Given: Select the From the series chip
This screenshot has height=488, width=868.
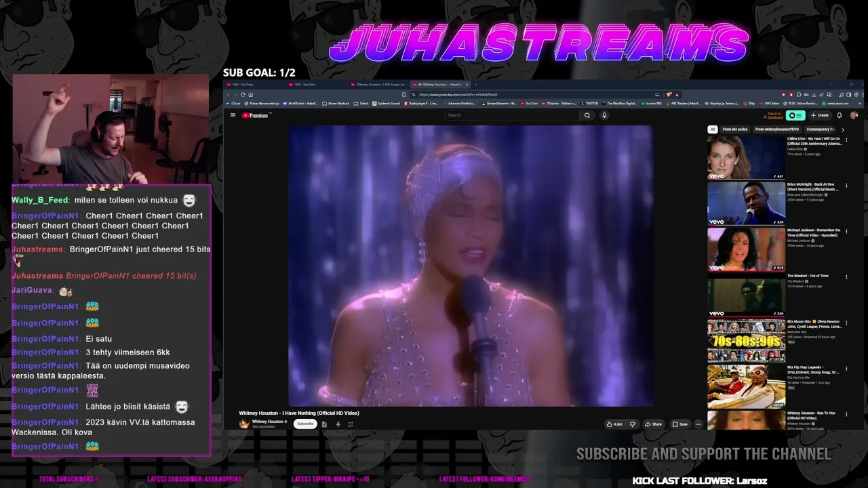Looking at the screenshot, I should 735,129.
